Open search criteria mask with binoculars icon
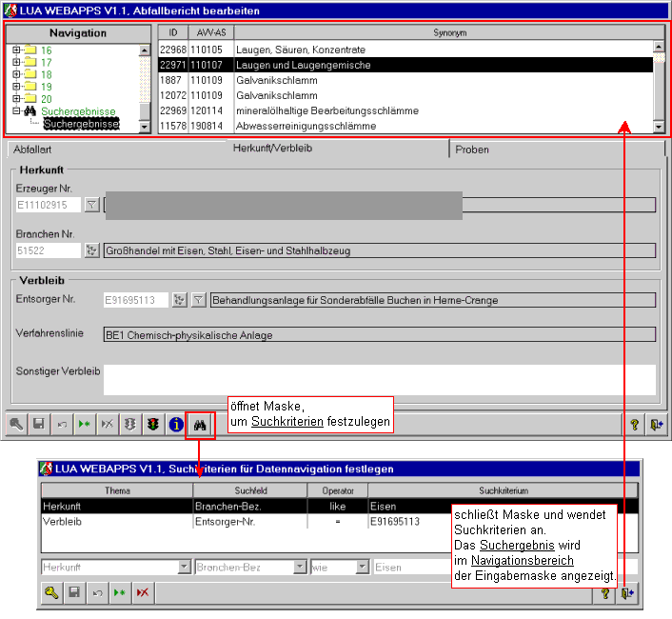672x619 pixels. (x=200, y=425)
